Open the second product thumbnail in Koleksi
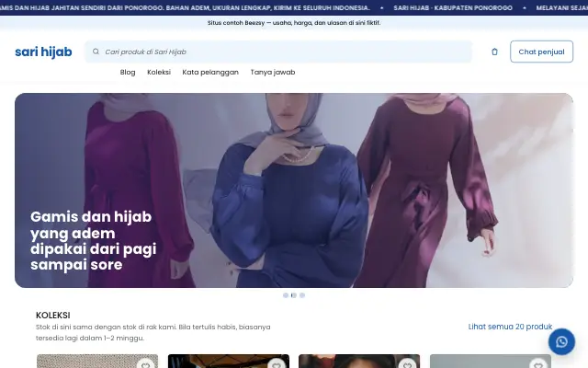 click(229, 362)
